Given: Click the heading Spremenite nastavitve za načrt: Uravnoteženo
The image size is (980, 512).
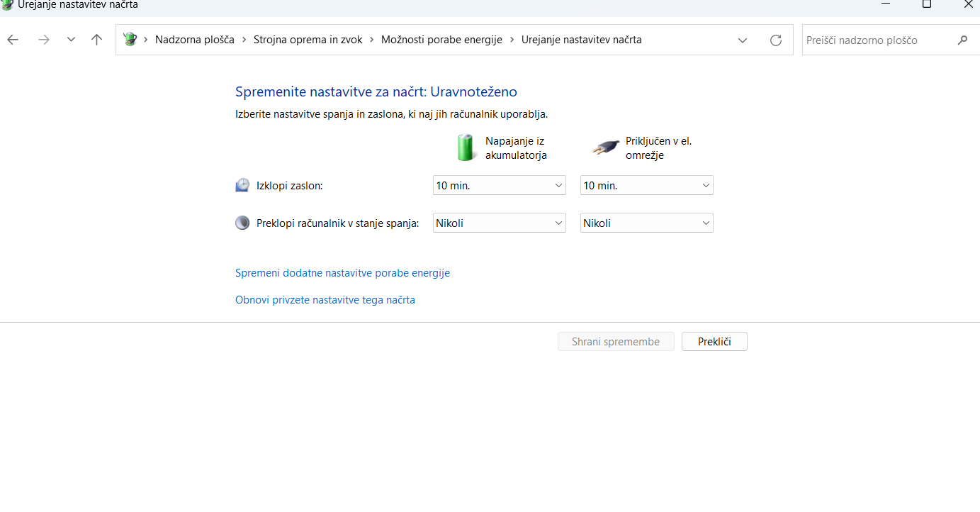Looking at the screenshot, I should tap(376, 91).
